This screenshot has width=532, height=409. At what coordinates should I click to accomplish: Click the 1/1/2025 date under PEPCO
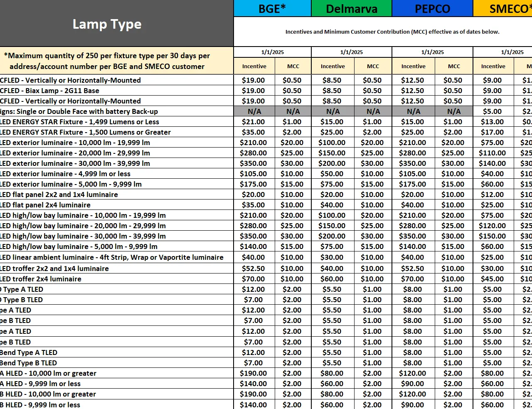pos(432,52)
